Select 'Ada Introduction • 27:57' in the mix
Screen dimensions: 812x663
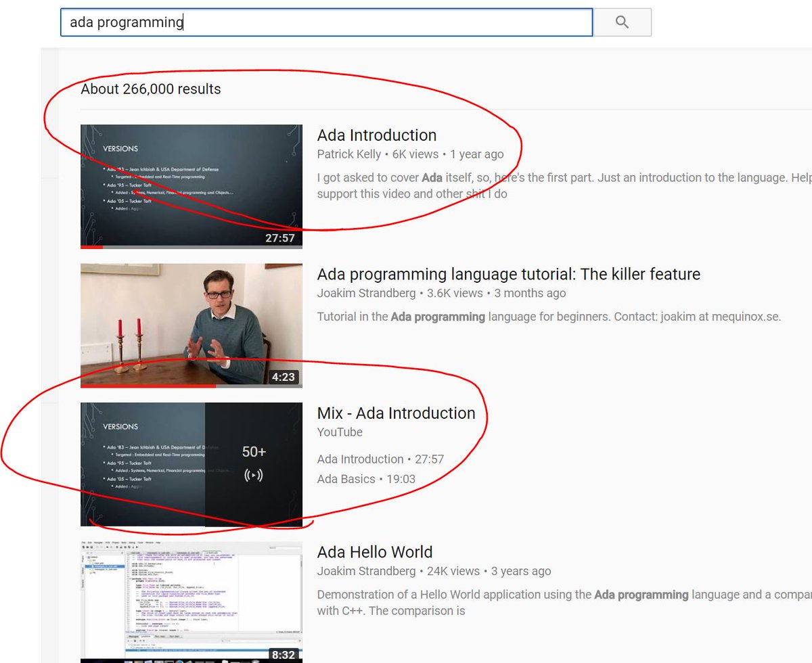tap(380, 459)
